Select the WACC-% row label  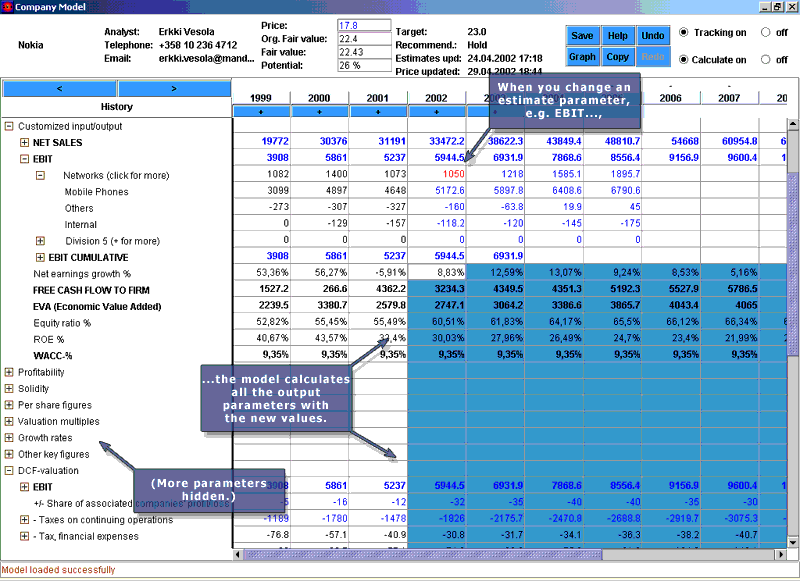[53, 356]
